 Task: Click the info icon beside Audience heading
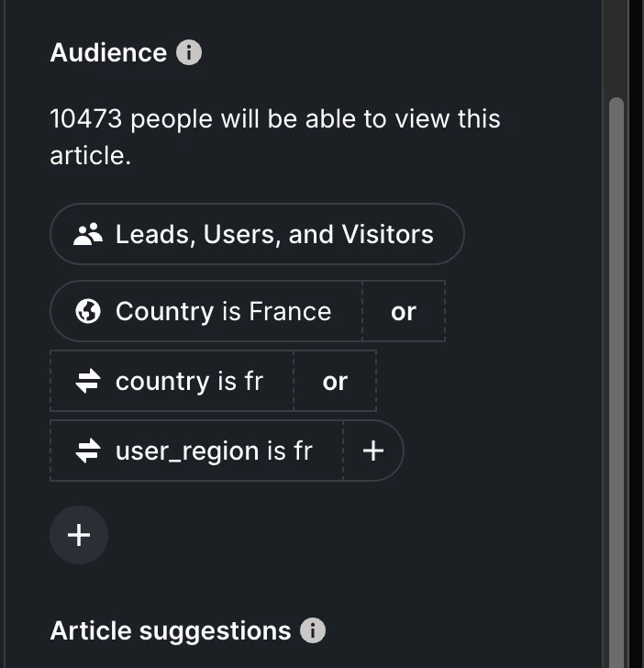click(188, 53)
